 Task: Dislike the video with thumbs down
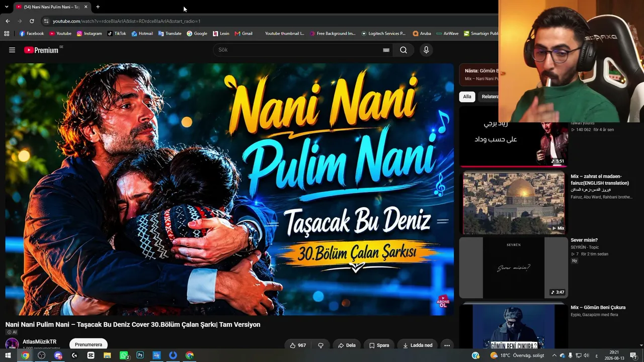[x=320, y=345]
